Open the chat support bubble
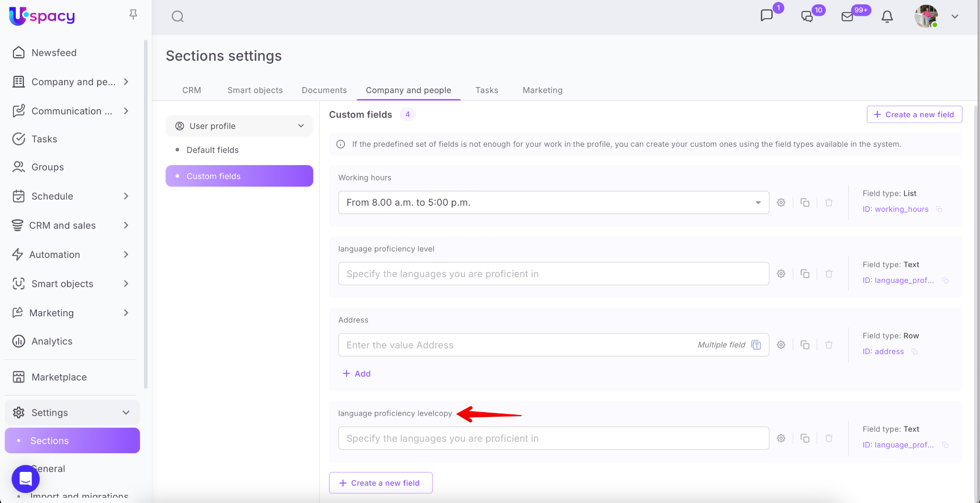This screenshot has height=503, width=980. point(25,479)
